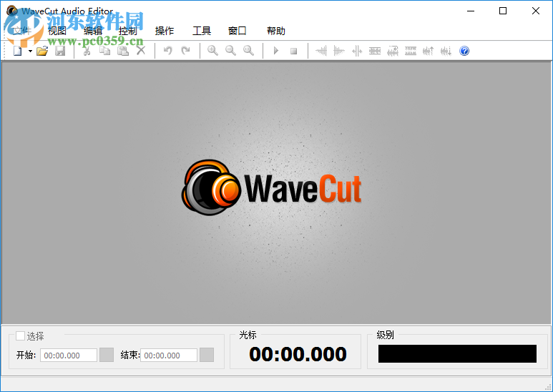Click the reverse audio waveform icon
553x392 pixels.
(393, 51)
